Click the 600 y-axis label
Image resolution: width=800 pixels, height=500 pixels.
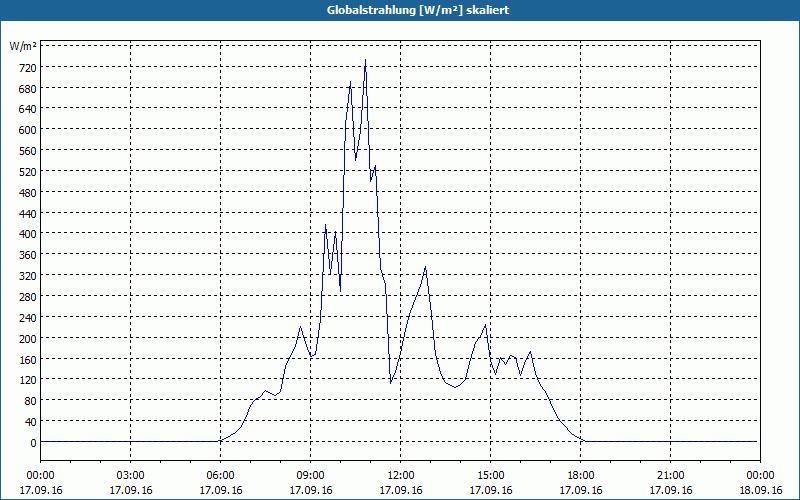tap(28, 130)
